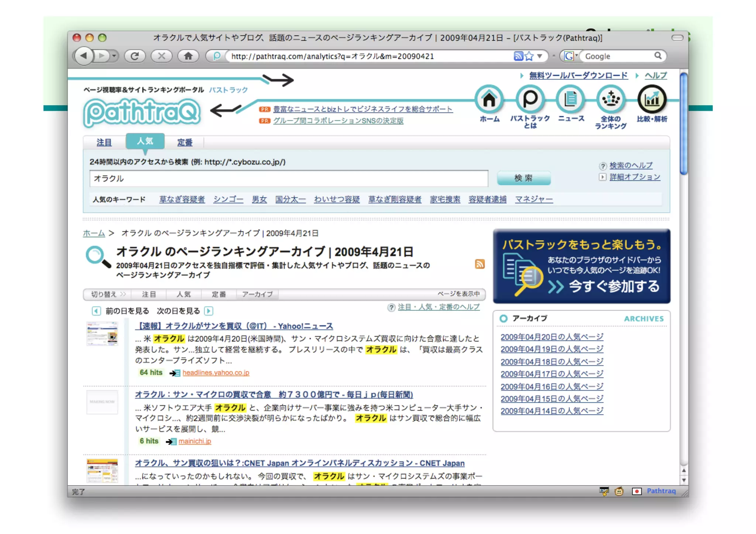Open the News (ニュース) document icon
756x534 pixels.
571,99
